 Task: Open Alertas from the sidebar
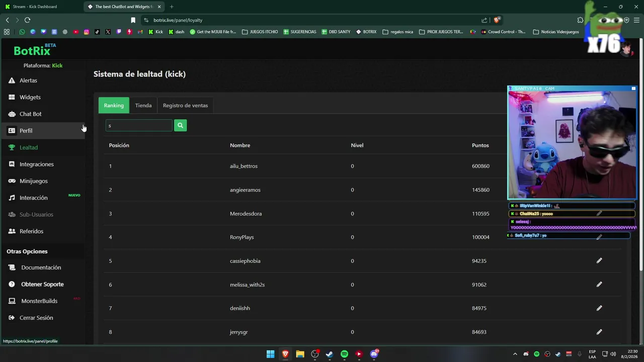(28, 80)
